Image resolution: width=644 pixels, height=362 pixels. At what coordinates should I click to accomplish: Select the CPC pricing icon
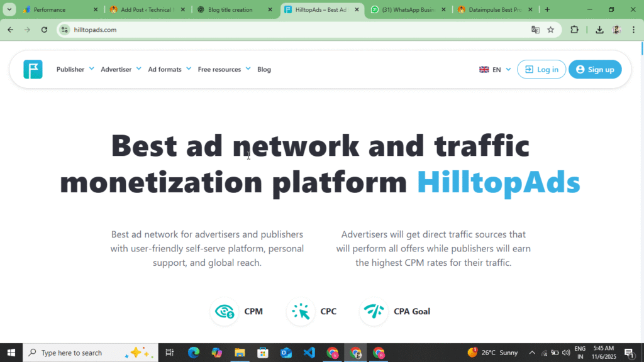[x=300, y=311]
